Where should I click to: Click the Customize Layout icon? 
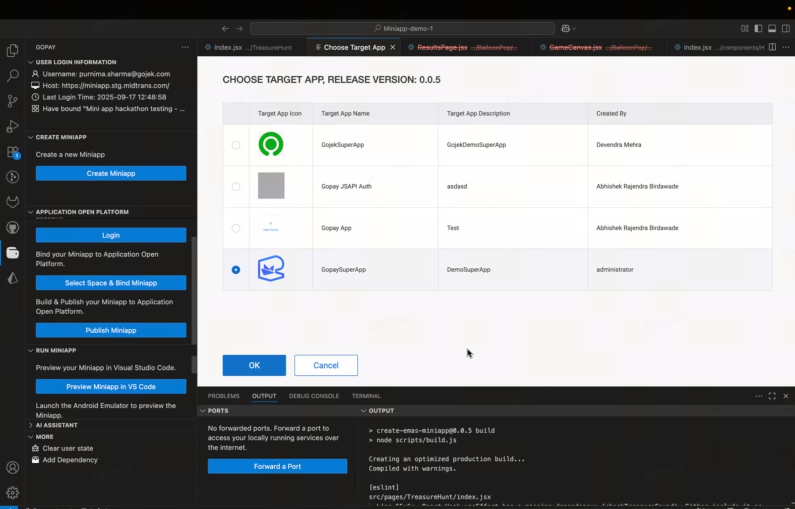[745, 28]
